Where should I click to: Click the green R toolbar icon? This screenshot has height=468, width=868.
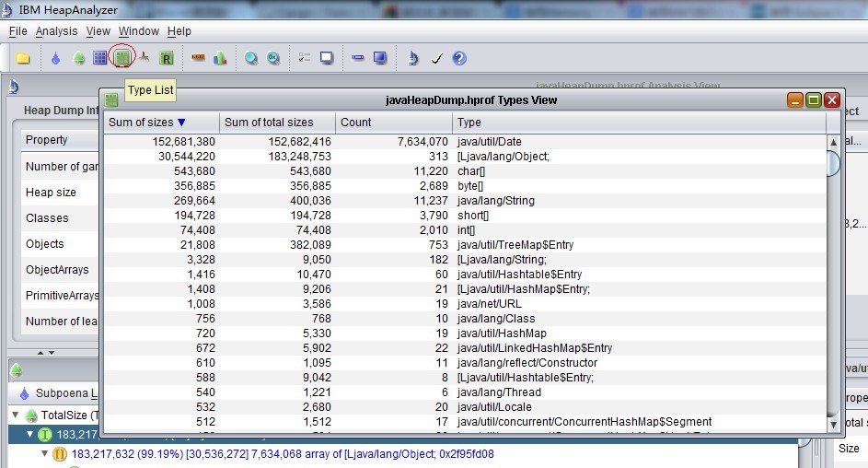(167, 58)
